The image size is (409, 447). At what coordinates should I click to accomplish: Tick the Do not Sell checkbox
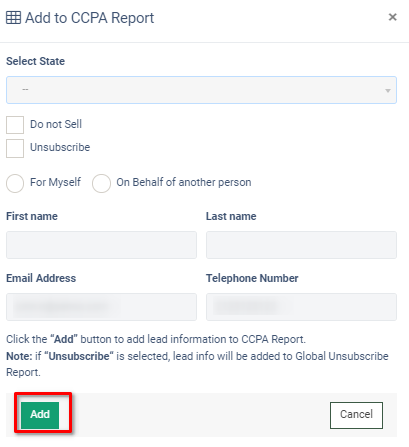15,125
